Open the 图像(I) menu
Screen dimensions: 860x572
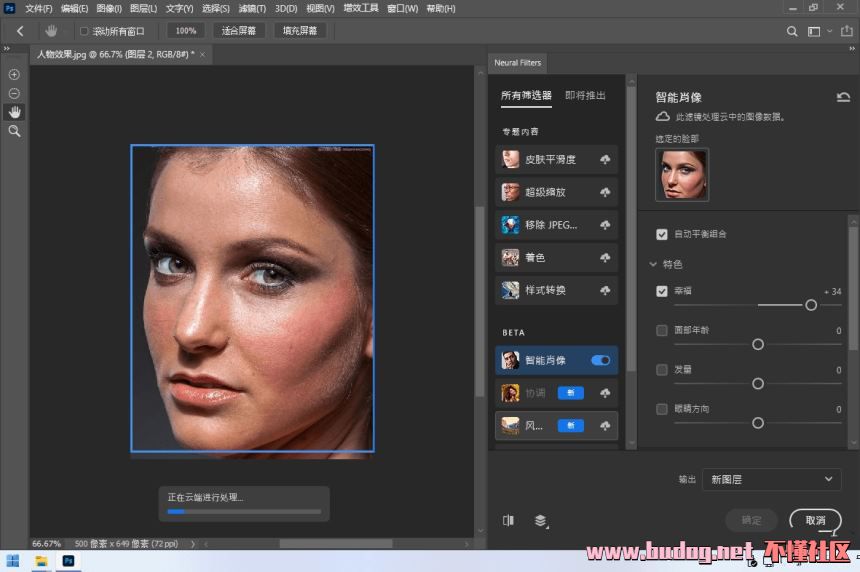(109, 9)
